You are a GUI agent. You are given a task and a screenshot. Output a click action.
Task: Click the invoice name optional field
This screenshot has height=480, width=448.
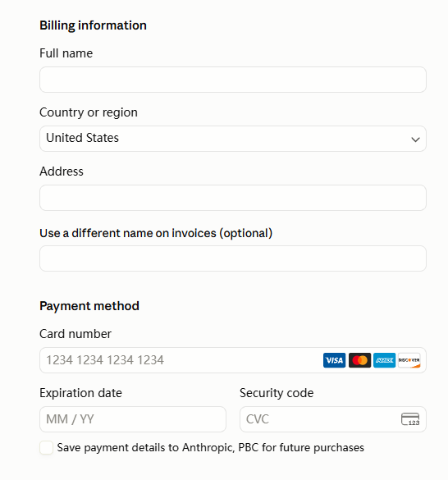(233, 258)
